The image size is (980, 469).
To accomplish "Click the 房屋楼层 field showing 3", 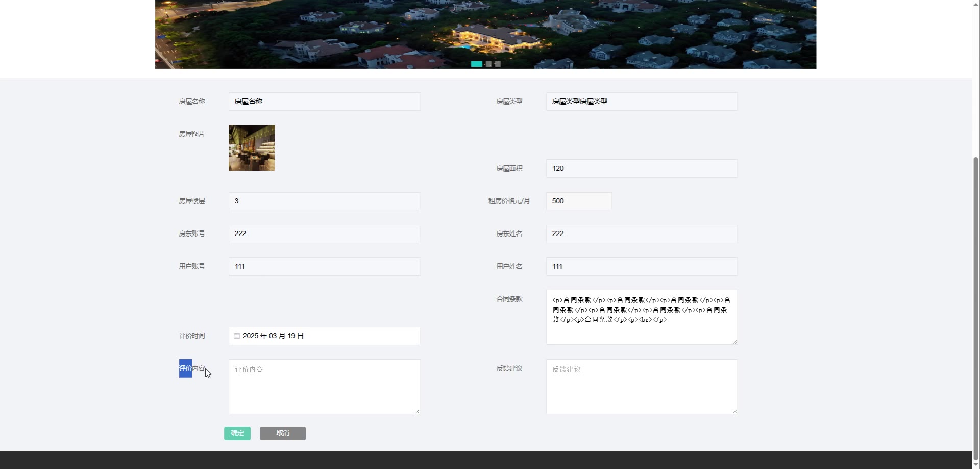I will click(324, 201).
